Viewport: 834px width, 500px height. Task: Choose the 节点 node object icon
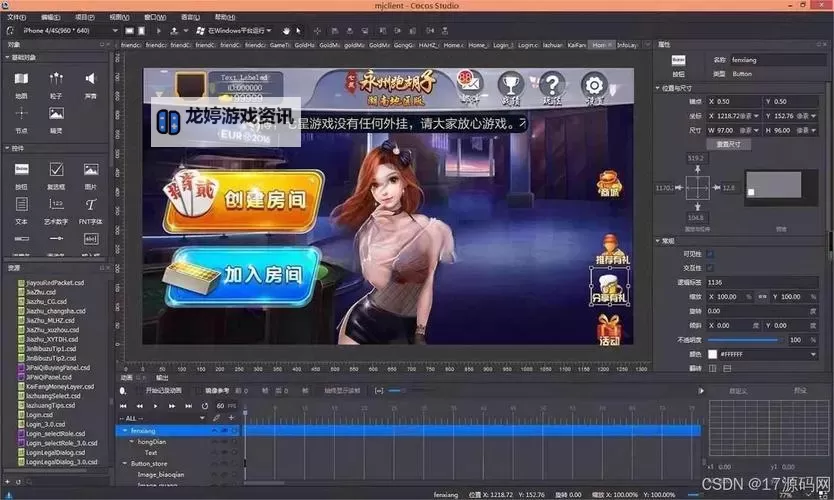[x=21, y=114]
